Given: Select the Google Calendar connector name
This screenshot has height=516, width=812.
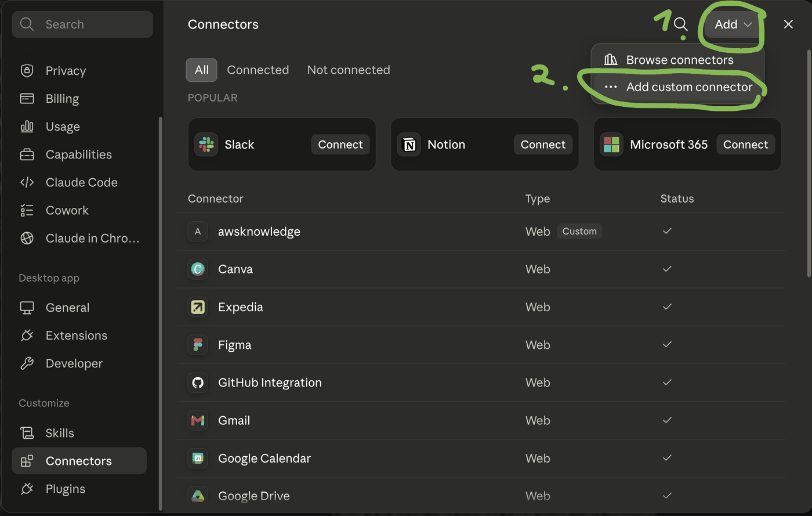Looking at the screenshot, I should pos(264,459).
